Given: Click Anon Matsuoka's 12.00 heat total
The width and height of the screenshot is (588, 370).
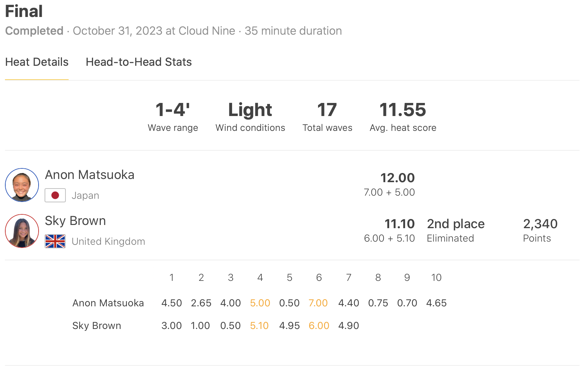Looking at the screenshot, I should (x=397, y=178).
